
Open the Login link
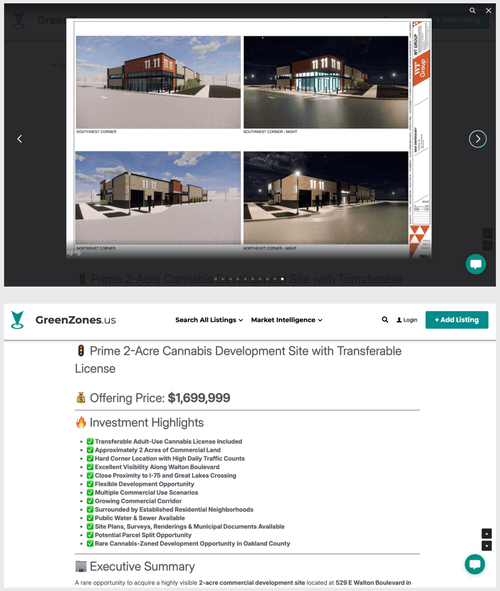click(x=407, y=320)
